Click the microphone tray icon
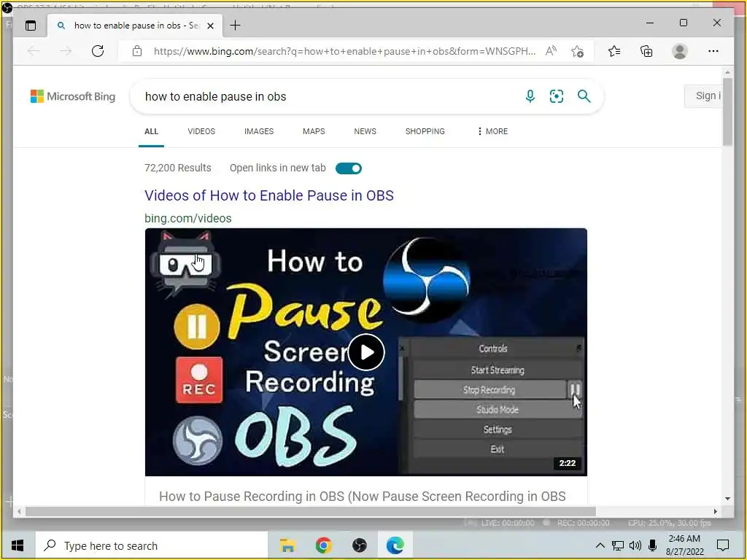747x560 pixels. click(653, 545)
